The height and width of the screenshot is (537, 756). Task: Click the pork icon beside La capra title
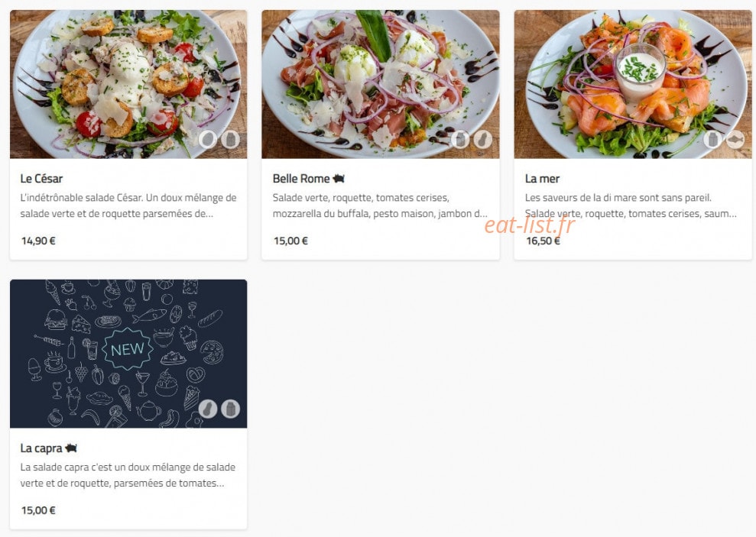pyautogui.click(x=71, y=448)
